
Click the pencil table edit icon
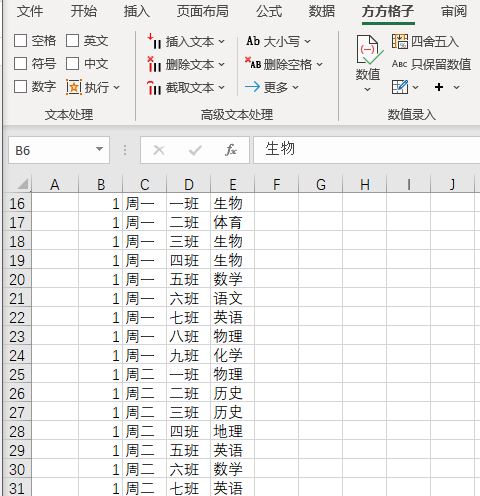[x=400, y=87]
